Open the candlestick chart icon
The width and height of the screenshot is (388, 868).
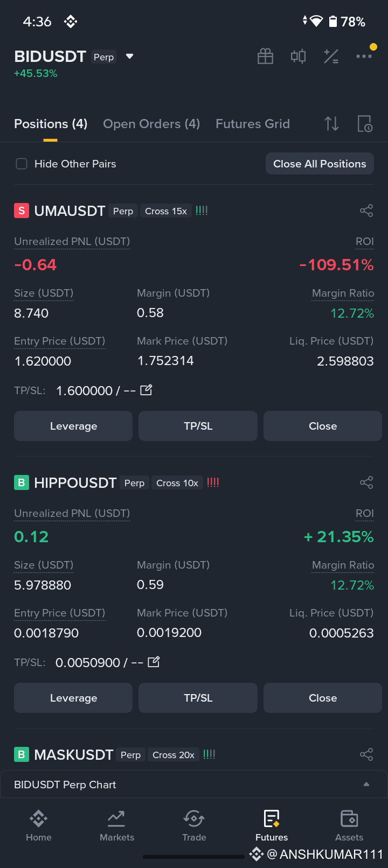298,56
